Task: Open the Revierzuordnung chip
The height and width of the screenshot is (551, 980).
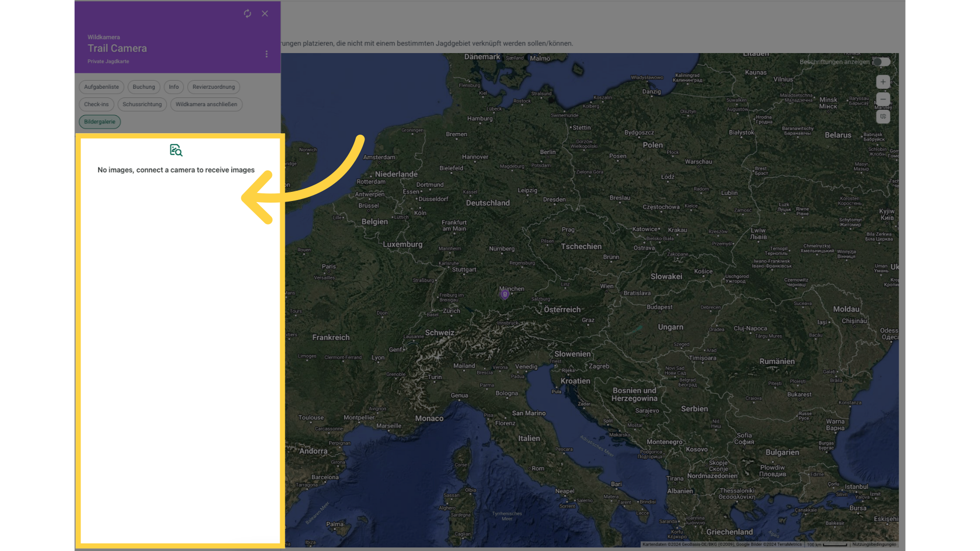Action: (214, 87)
